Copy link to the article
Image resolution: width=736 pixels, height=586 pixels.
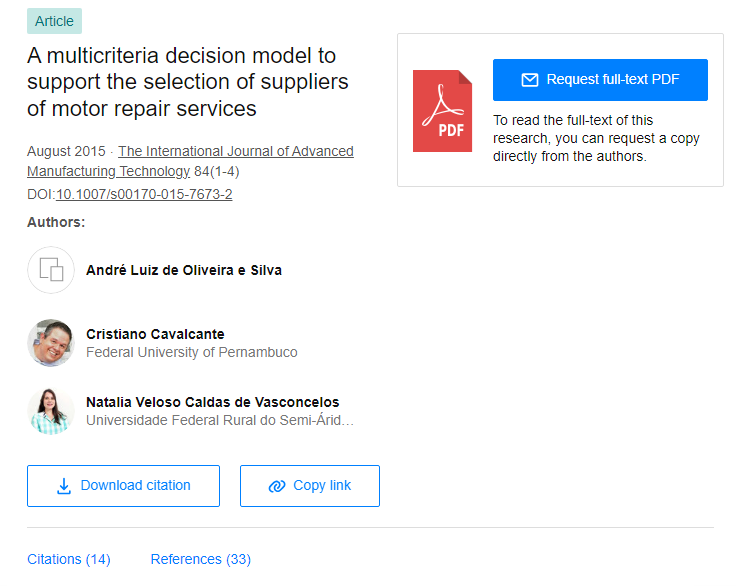click(x=310, y=486)
